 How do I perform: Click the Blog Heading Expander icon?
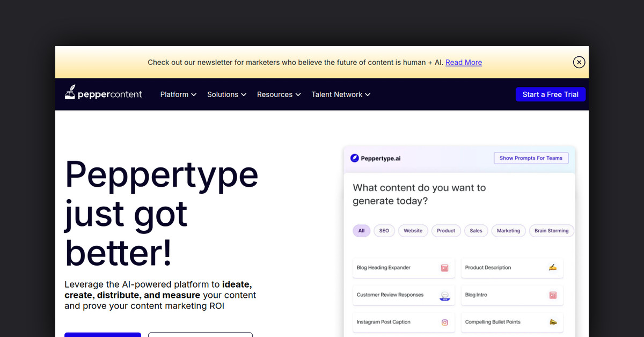[444, 267]
